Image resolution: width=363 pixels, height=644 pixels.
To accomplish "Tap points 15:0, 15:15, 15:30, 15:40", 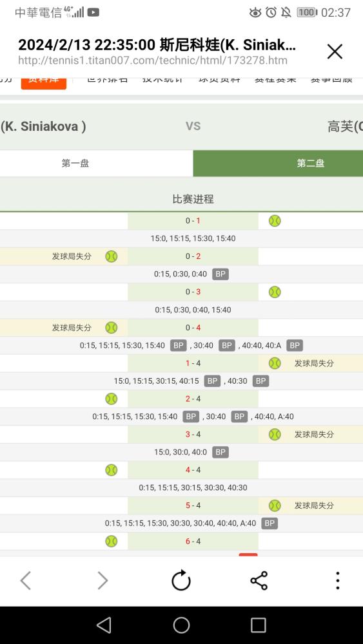I will tap(193, 239).
